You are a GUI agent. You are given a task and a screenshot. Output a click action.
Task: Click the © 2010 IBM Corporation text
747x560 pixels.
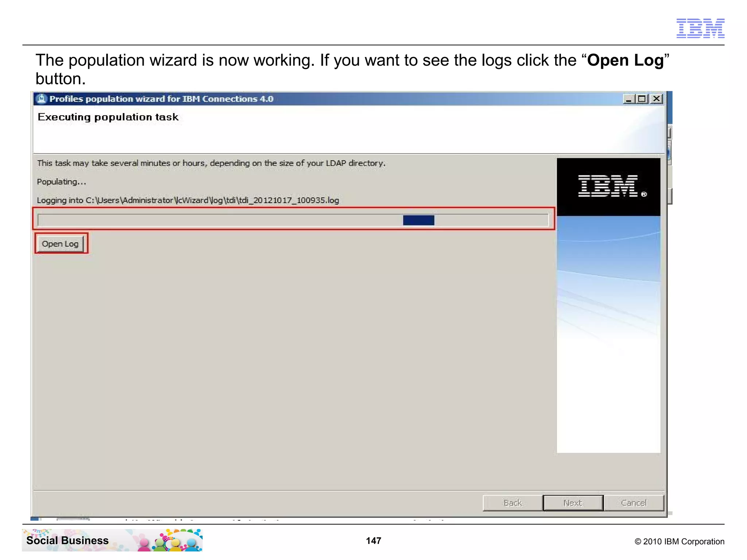(679, 541)
